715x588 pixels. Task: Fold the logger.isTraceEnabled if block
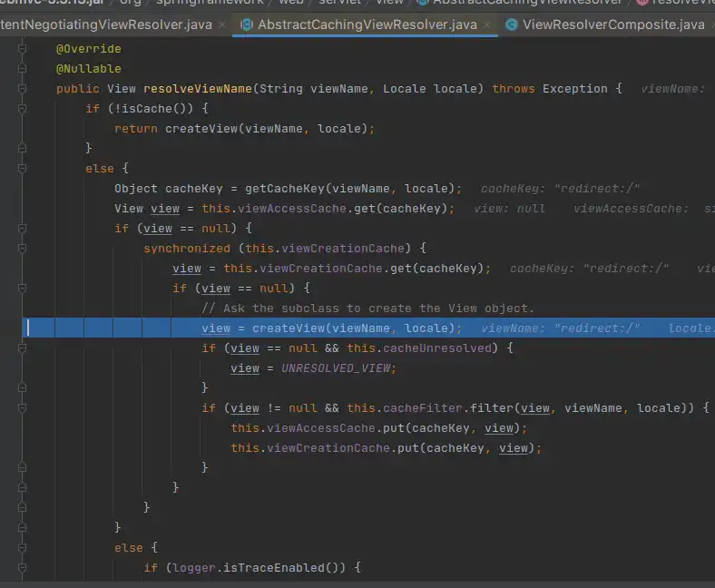(x=22, y=567)
